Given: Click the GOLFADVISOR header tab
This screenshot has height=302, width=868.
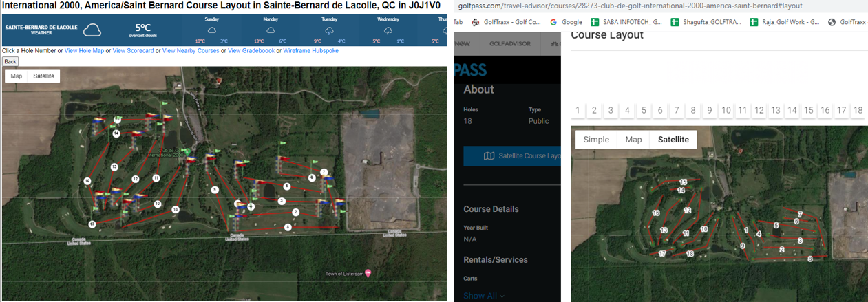Looking at the screenshot, I should tap(511, 43).
